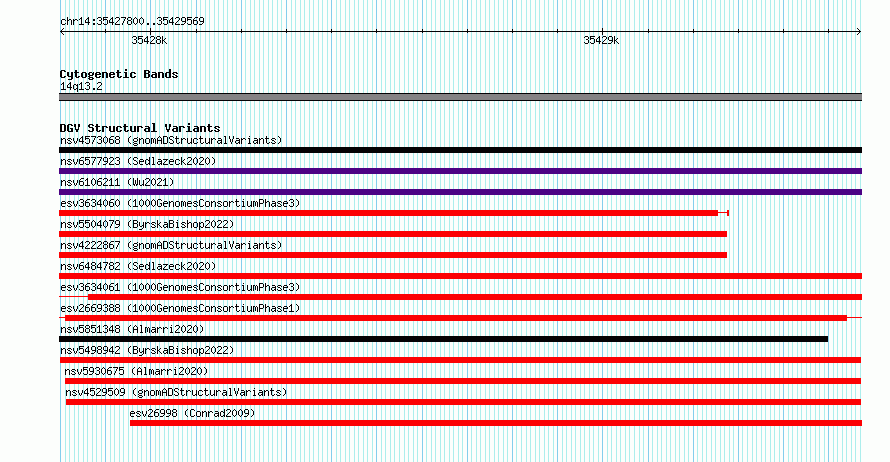890x462 pixels.
Task: Select the red esv3634060 variant bar
Action: pos(394,213)
